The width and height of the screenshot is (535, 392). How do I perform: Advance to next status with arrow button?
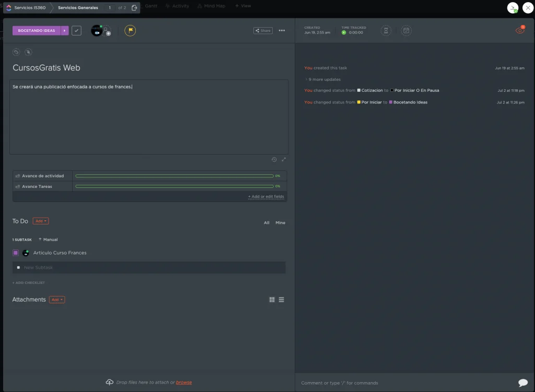coord(64,31)
